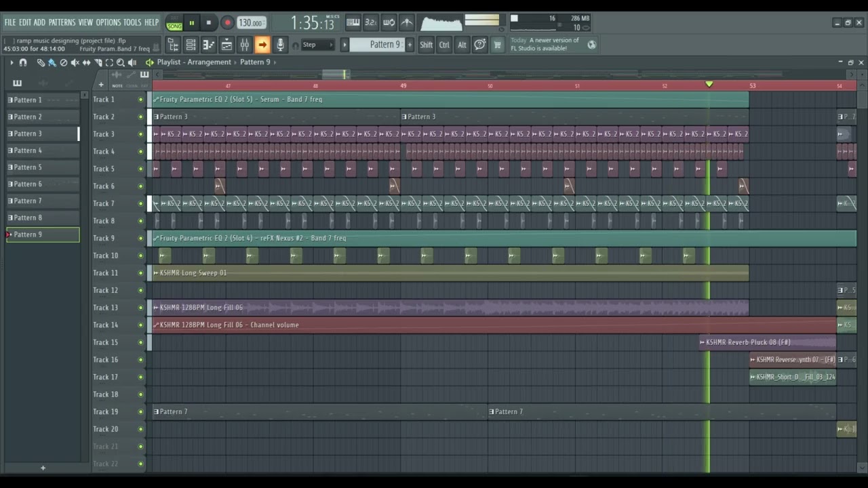Open the EDIT menu

point(25,22)
